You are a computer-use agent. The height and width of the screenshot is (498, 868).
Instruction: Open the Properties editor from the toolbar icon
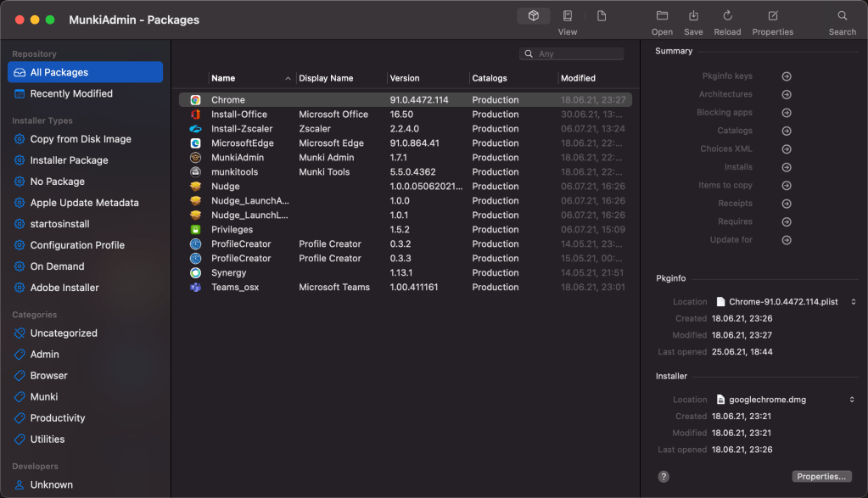pyautogui.click(x=771, y=15)
